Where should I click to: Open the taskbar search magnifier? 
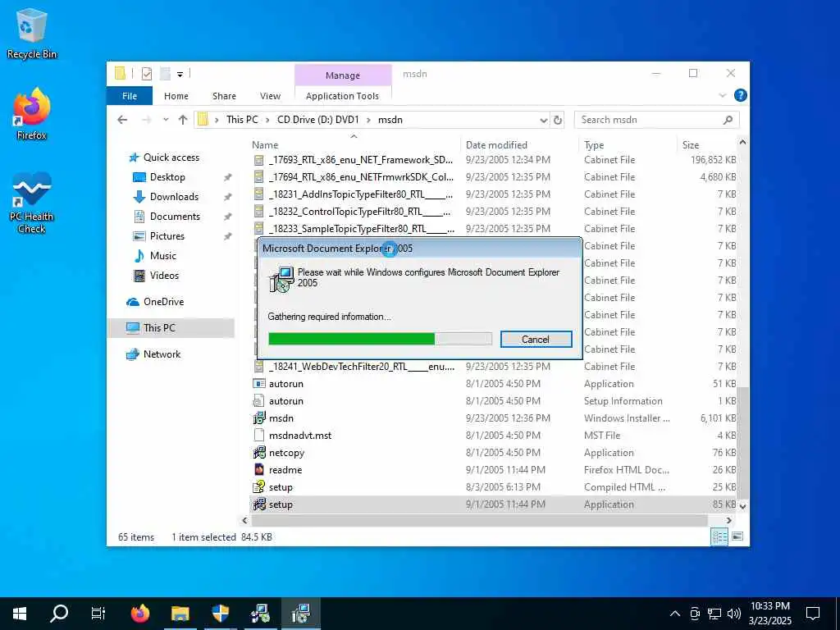[59, 614]
